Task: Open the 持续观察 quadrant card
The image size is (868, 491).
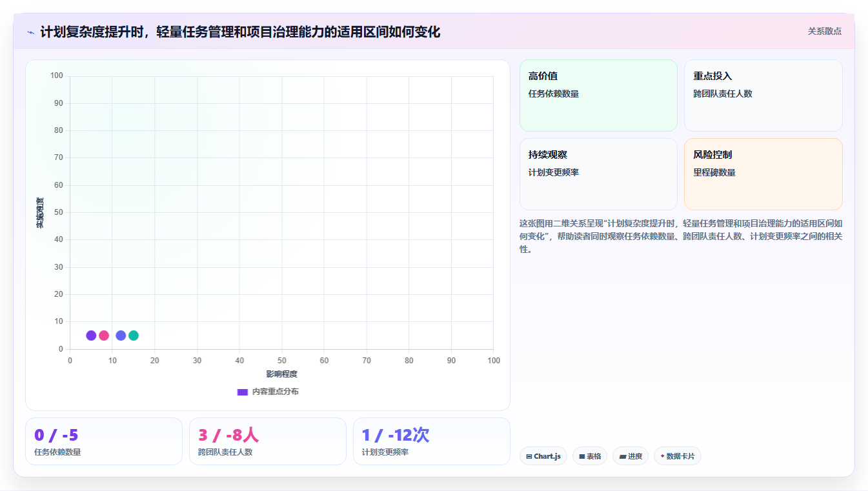Action: 598,174
